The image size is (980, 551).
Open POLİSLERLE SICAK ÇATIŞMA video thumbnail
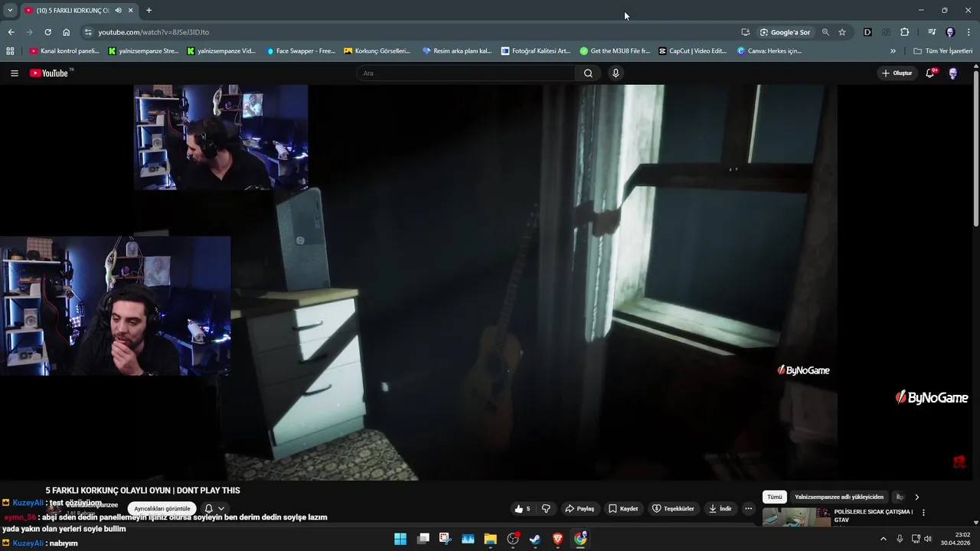tap(796, 517)
